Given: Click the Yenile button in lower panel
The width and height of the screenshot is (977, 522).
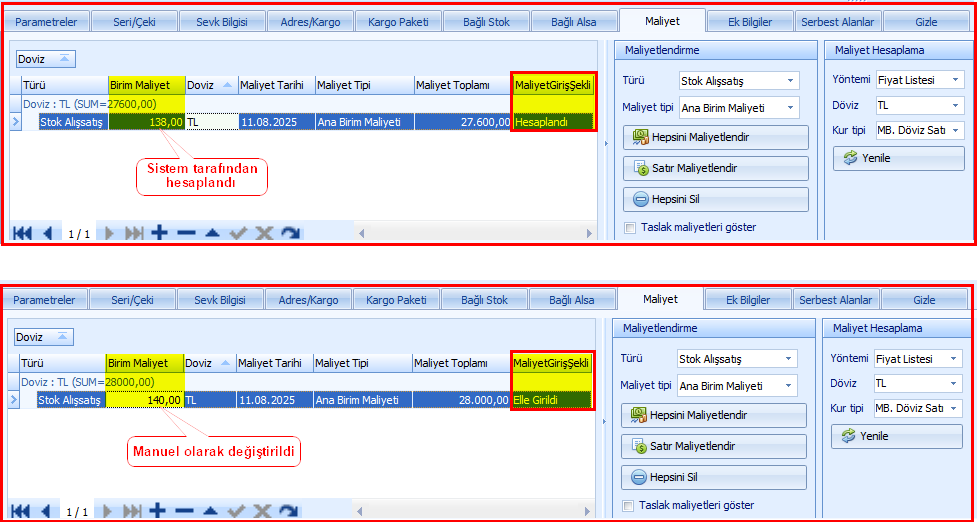Looking at the screenshot, I should coord(897,436).
